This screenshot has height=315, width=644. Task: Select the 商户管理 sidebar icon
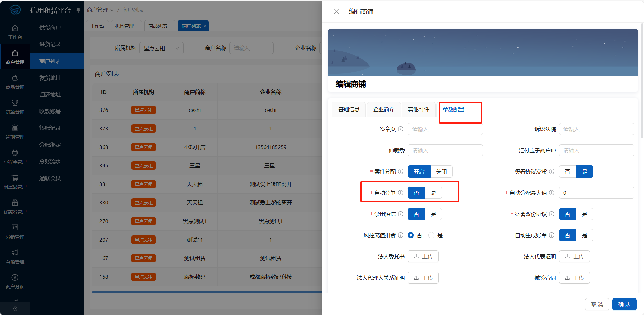15,53
